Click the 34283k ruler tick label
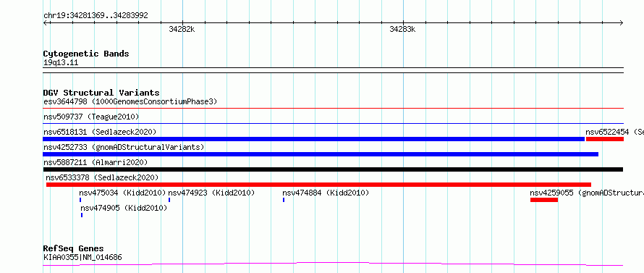The height and width of the screenshot is (273, 644). (x=402, y=29)
